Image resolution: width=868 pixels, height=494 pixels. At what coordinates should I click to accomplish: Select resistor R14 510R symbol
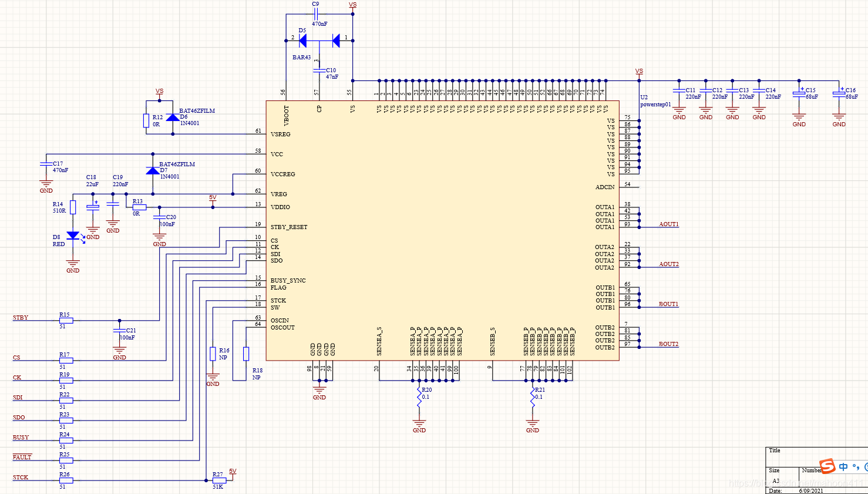point(73,207)
